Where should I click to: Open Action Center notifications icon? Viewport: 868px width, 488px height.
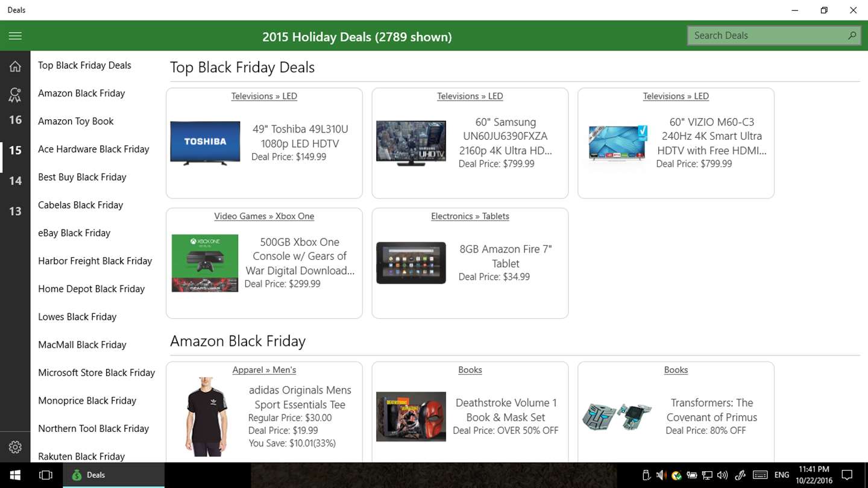847,475
